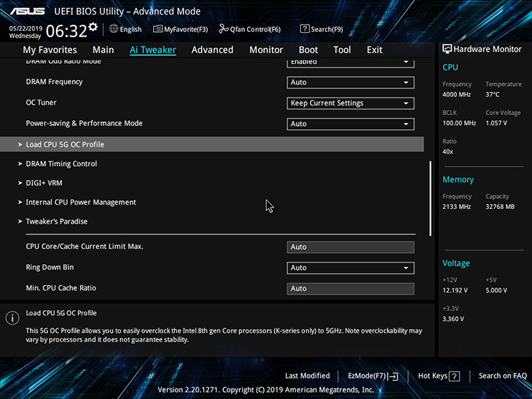The height and width of the screenshot is (399, 532).
Task: Go to the Exit tab
Action: tap(375, 50)
